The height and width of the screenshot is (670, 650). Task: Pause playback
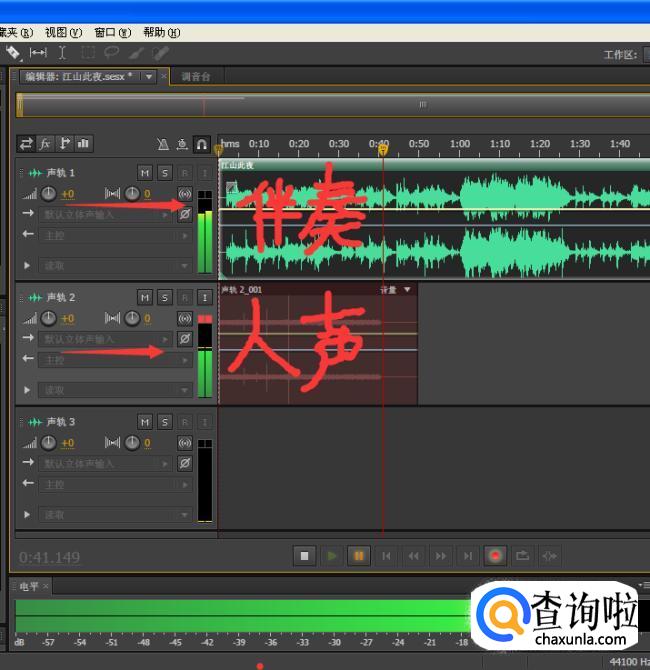pos(359,556)
